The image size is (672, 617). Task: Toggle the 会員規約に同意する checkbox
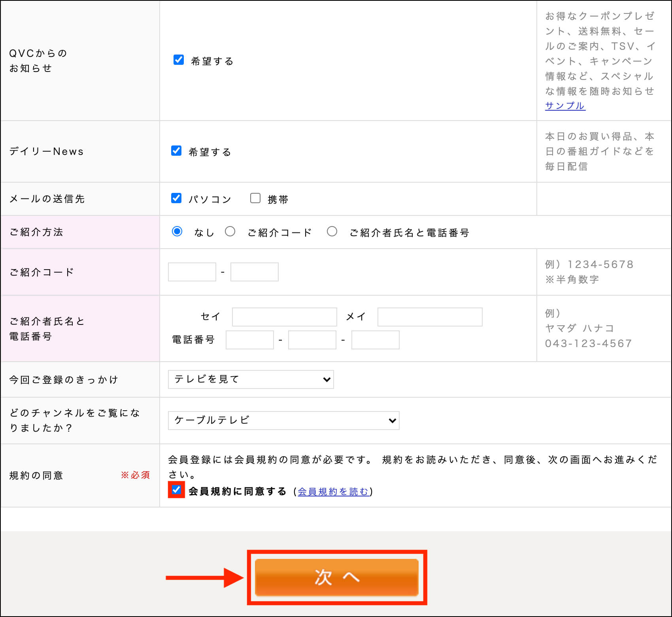[176, 490]
